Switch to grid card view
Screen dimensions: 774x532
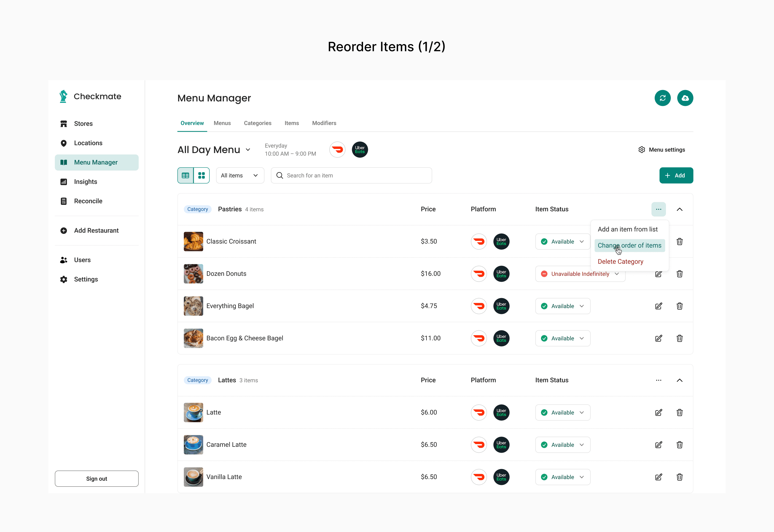tap(202, 175)
